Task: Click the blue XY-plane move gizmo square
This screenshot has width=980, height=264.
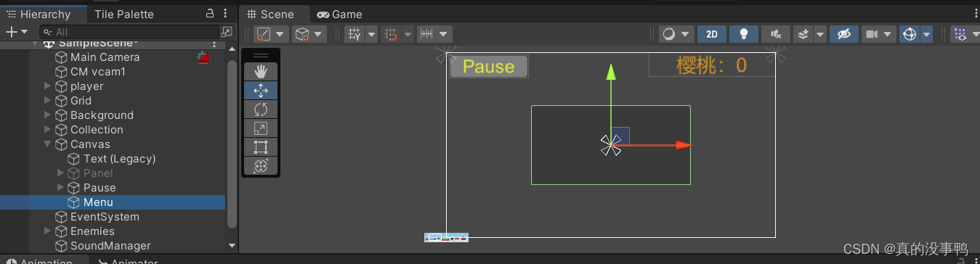Action: (620, 136)
